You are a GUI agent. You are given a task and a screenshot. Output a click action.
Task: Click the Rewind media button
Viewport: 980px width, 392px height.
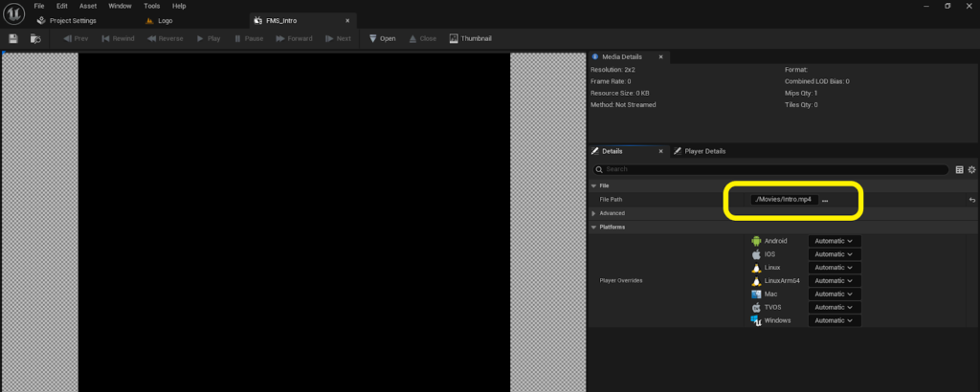[x=119, y=38]
